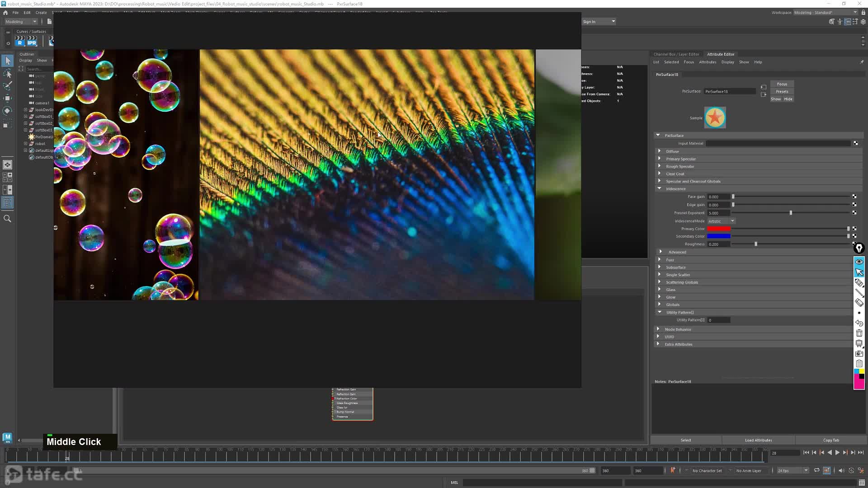Activate the Paint selection tool
Viewport: 868px width, 488px height.
[x=8, y=85]
